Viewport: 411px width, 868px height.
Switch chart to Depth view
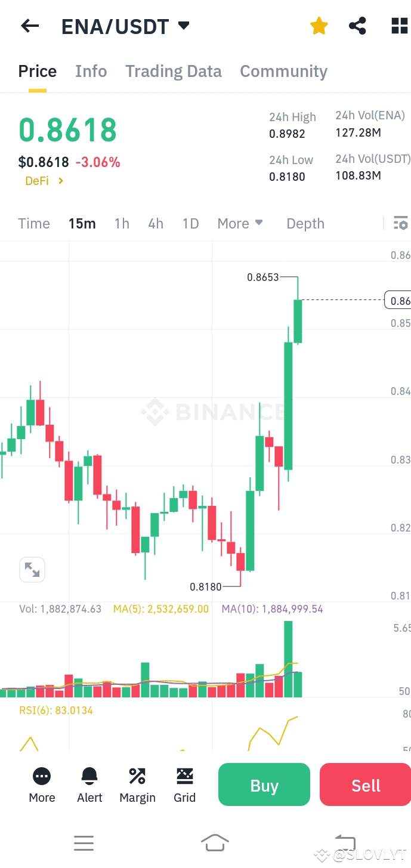[305, 223]
